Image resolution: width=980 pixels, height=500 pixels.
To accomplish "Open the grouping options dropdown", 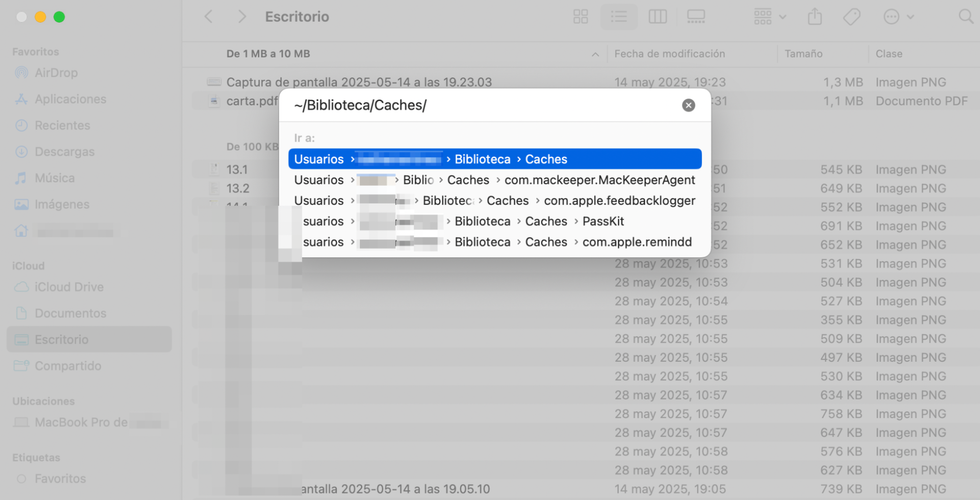I will coord(769,16).
